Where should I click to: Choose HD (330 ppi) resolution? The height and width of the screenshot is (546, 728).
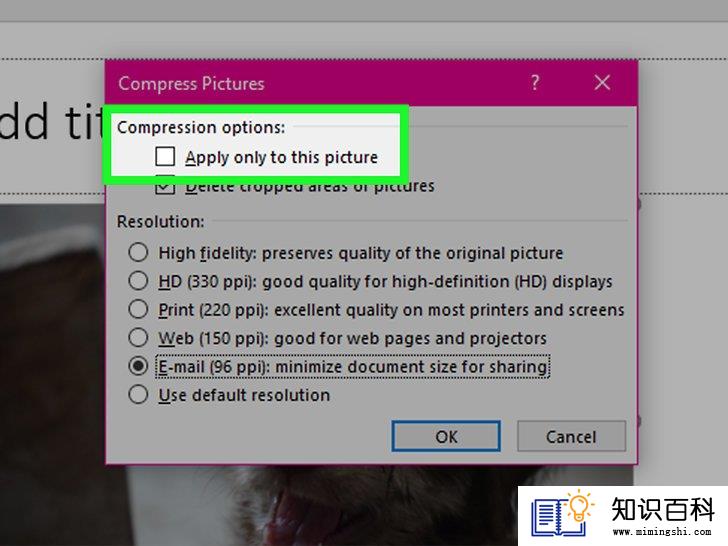click(138, 281)
